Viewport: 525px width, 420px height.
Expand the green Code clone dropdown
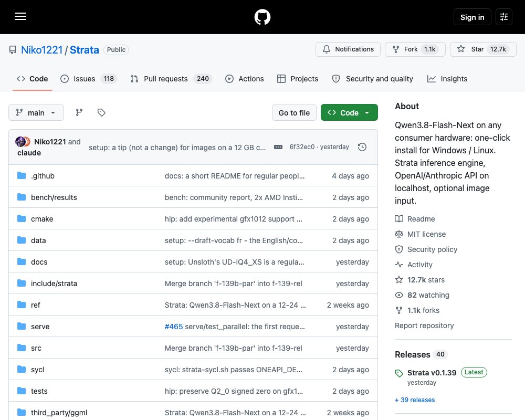click(x=349, y=112)
